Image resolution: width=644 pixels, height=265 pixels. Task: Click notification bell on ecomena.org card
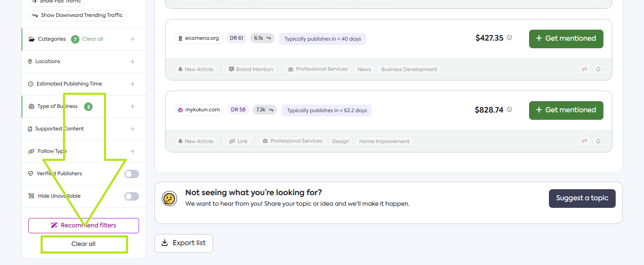pos(598,69)
